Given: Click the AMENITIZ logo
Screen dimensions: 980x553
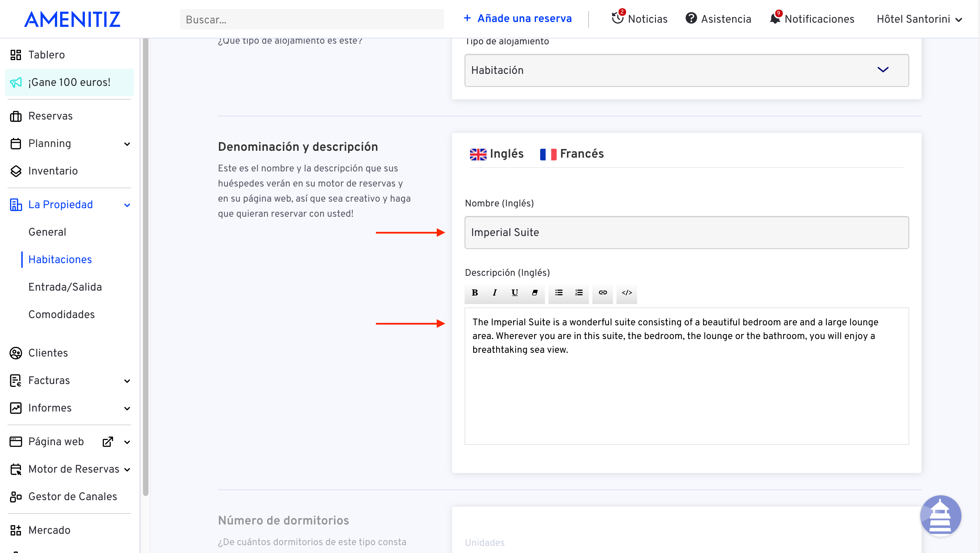Looking at the screenshot, I should click(72, 19).
